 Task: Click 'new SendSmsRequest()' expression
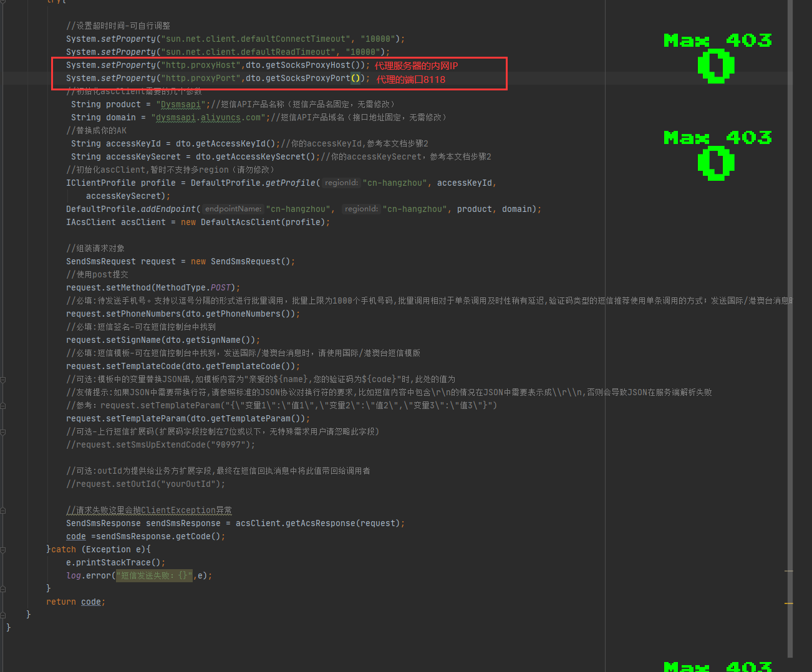pyautogui.click(x=241, y=261)
